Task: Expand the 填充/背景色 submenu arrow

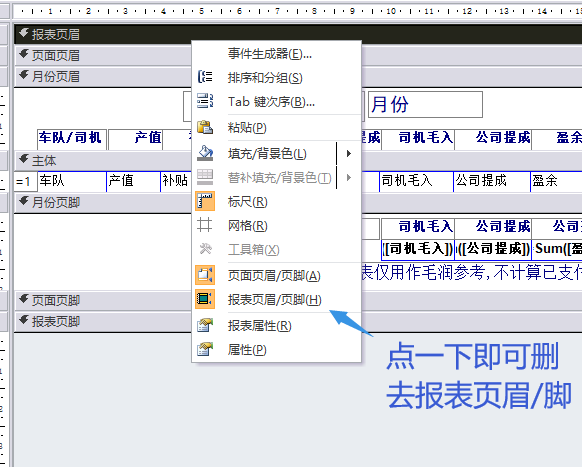Action: click(x=349, y=153)
